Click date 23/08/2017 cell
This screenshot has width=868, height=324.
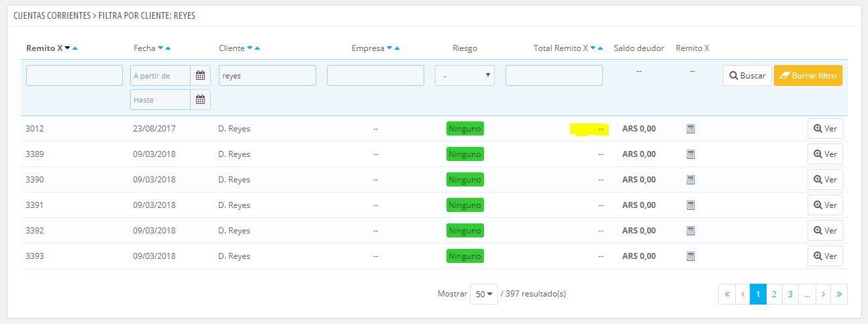(154, 129)
